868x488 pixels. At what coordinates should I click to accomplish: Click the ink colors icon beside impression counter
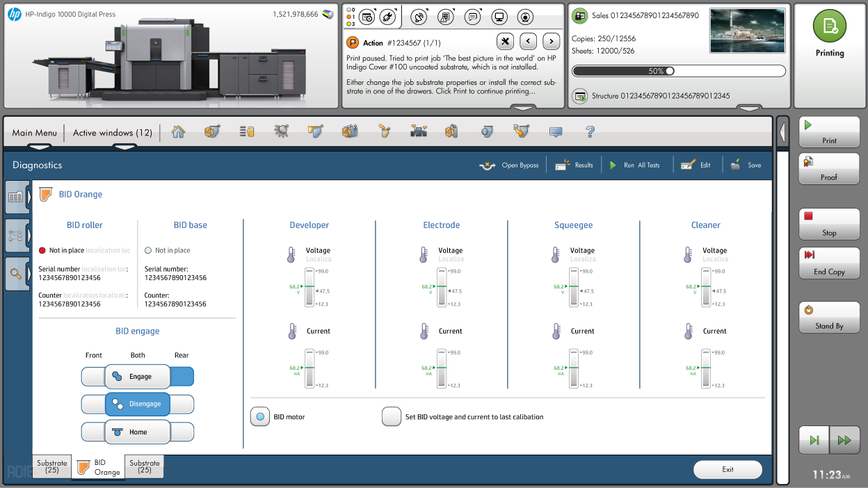point(329,14)
